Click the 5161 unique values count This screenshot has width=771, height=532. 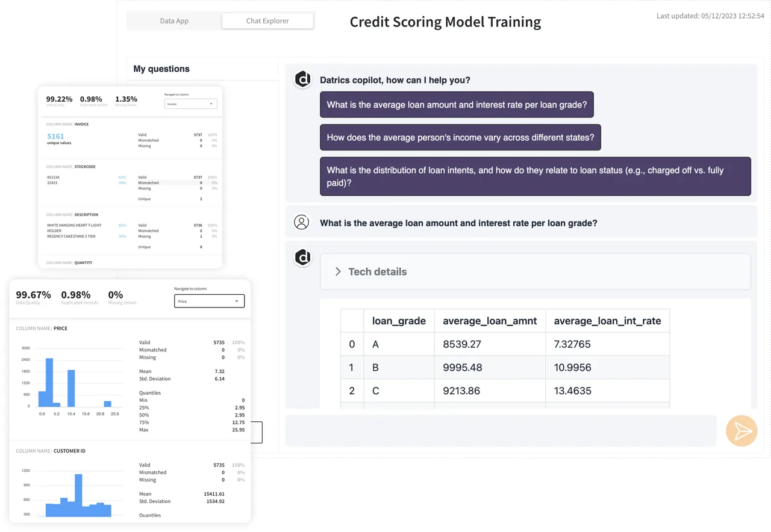click(55, 137)
